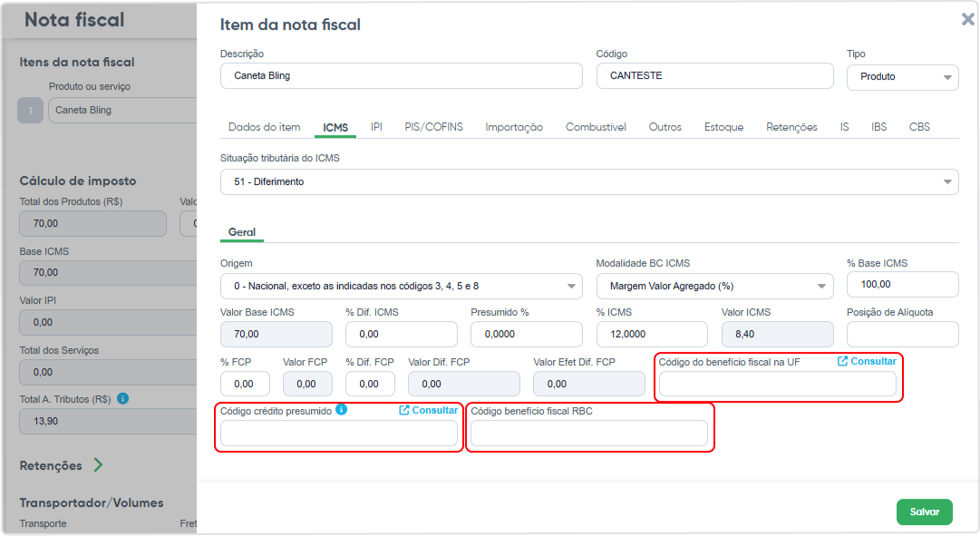This screenshot has height=536, width=980.
Task: Click the Transportador/Volumes heading
Action: [x=92, y=502]
